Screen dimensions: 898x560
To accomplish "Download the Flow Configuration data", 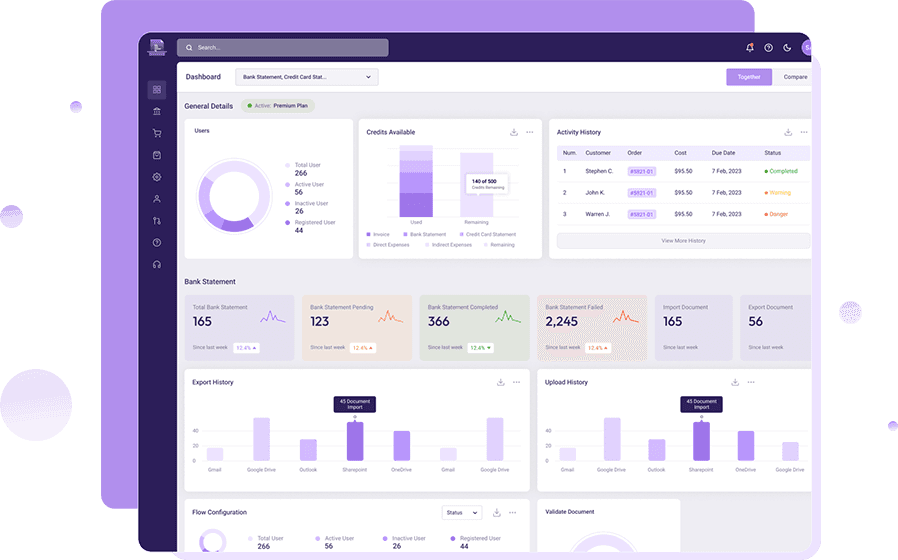I will 497,512.
